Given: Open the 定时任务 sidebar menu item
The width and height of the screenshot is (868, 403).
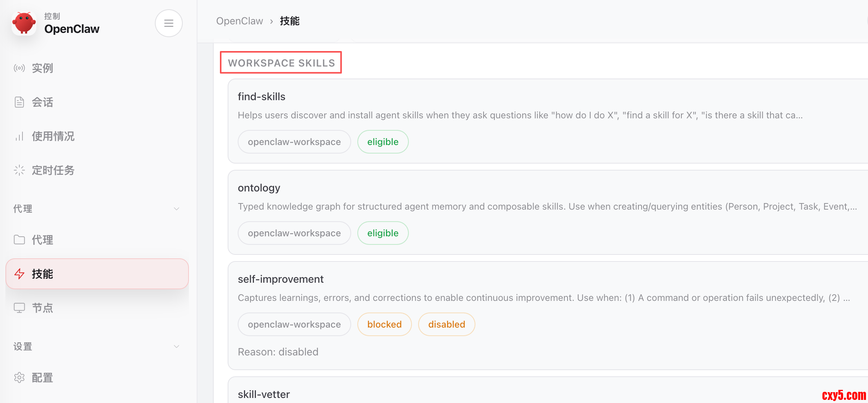Looking at the screenshot, I should click(x=53, y=171).
